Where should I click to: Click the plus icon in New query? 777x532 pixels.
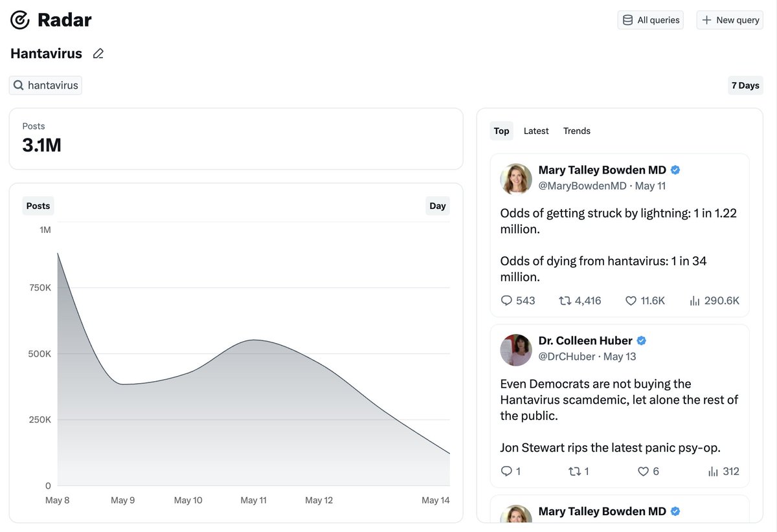(706, 20)
